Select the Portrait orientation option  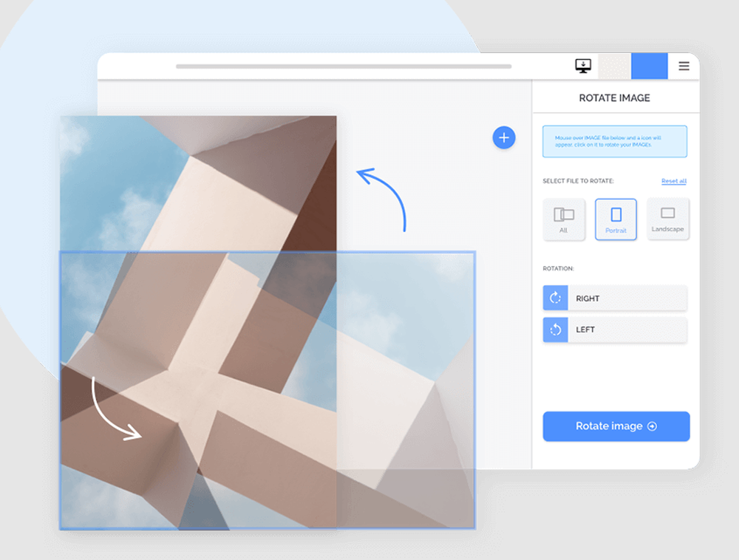point(616,219)
